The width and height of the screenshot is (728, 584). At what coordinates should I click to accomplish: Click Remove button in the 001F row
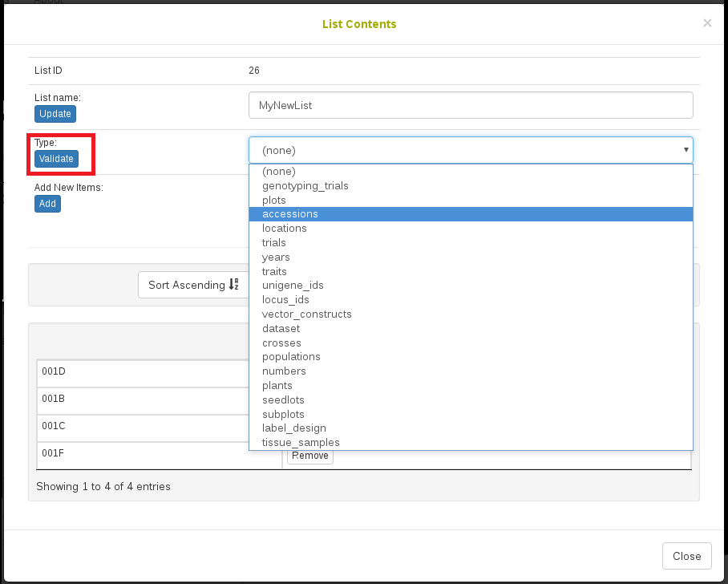310,456
